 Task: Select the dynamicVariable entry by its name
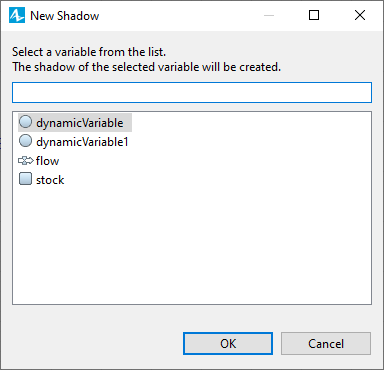coord(80,123)
